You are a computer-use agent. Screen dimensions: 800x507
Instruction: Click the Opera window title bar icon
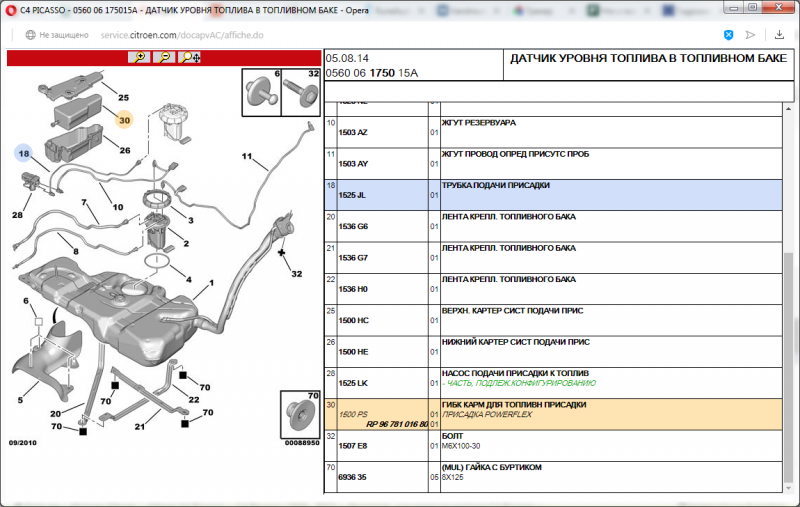(10, 9)
